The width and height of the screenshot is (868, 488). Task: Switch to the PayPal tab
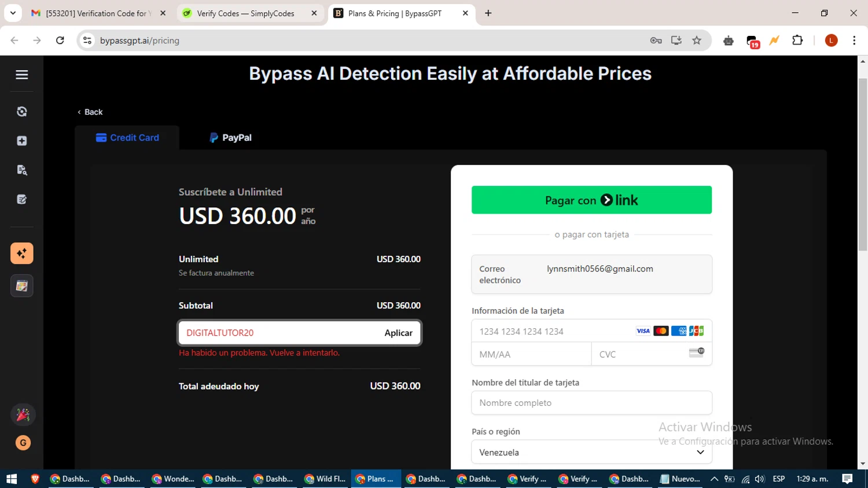coord(230,138)
